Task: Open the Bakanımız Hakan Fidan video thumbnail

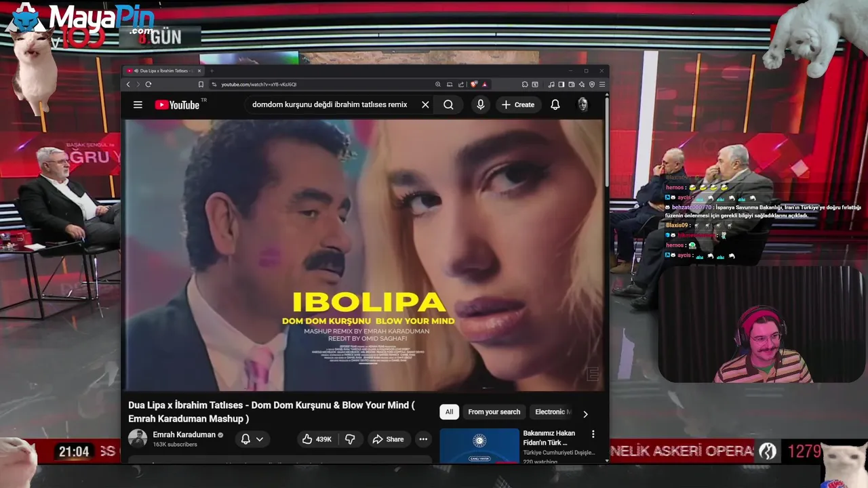Action: pos(479,446)
